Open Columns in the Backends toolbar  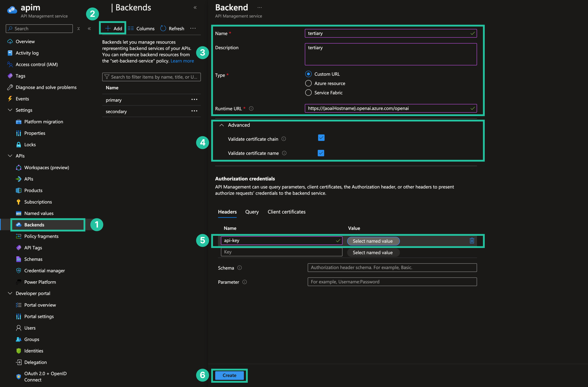point(141,28)
